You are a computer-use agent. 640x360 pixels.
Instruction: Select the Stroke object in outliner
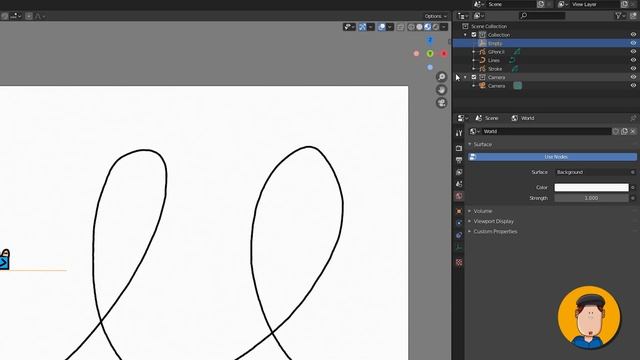point(495,69)
